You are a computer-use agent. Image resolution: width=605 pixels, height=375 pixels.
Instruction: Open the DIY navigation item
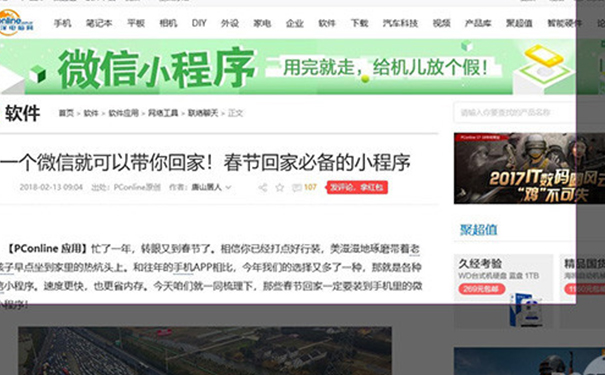199,23
